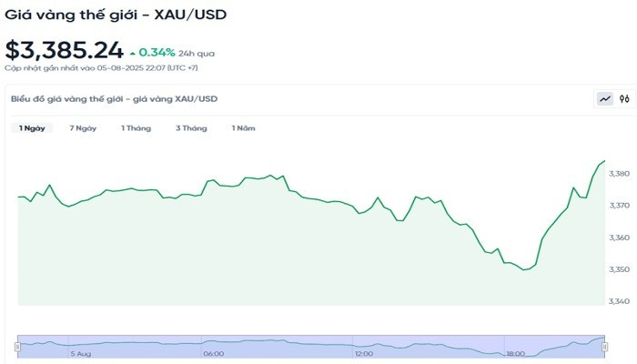Click the 3,380 y-axis label

[619, 174]
